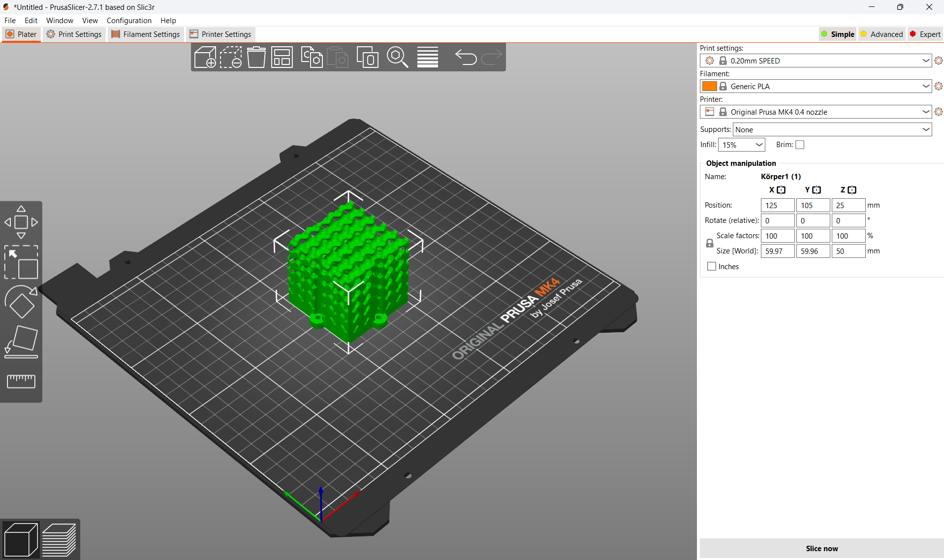944x560 pixels.
Task: Select the Rotate gizmo tool
Action: pyautogui.click(x=21, y=302)
